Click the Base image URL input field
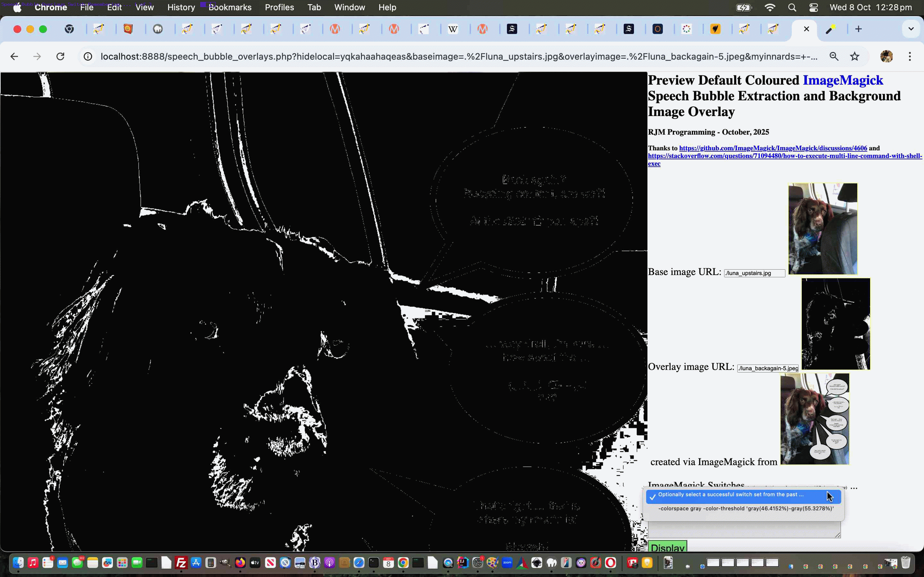Image resolution: width=924 pixels, height=577 pixels. [x=754, y=273]
